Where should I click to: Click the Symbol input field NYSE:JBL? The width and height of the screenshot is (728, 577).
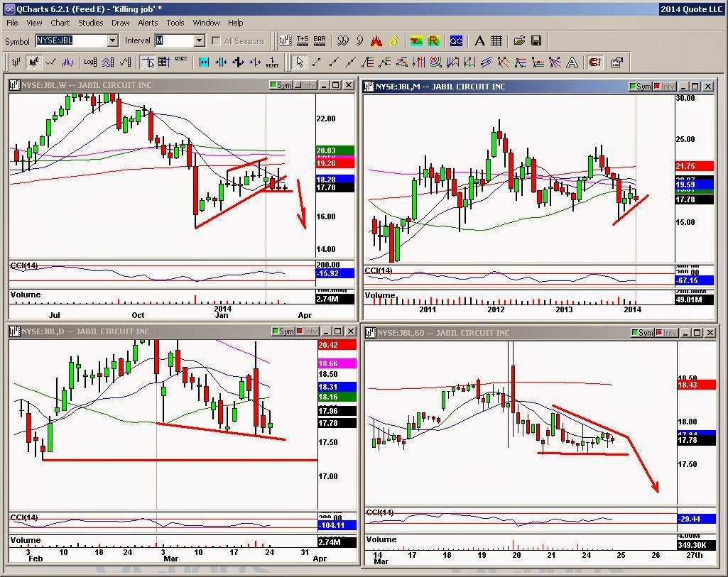(x=72, y=41)
